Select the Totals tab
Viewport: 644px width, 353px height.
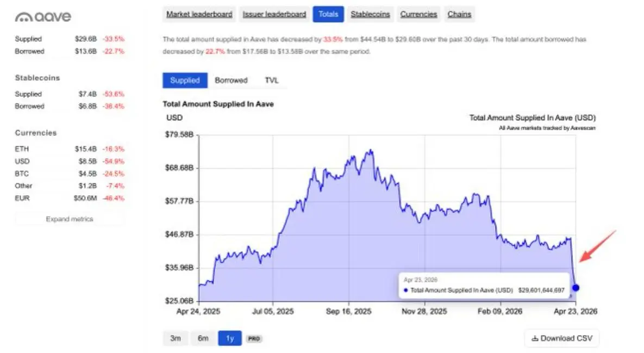(328, 14)
